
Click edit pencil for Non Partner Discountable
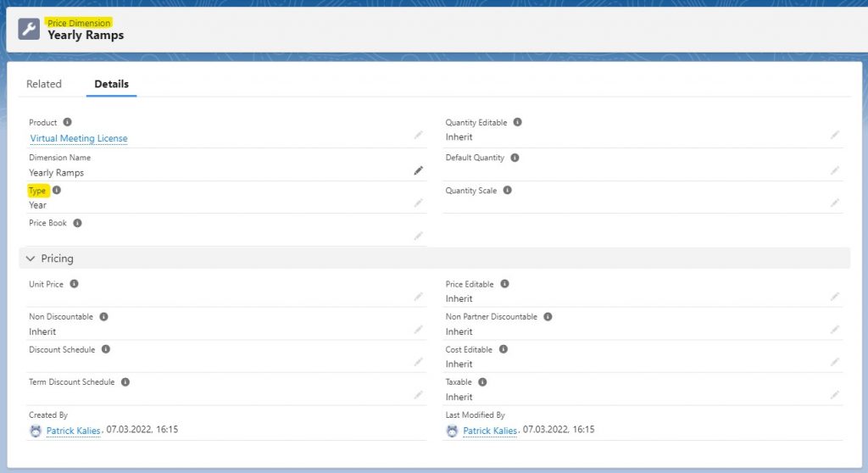pos(835,330)
